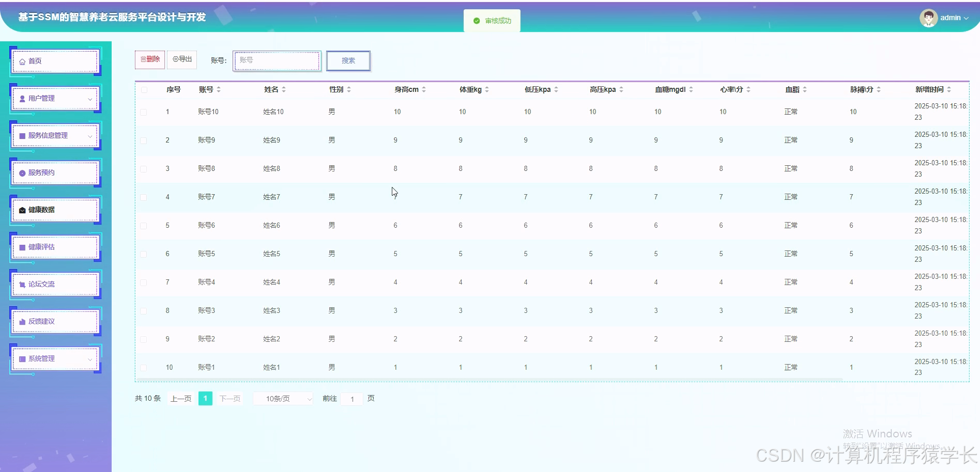Sort by 身高cm column sort arrows
The width and height of the screenshot is (980, 472).
pos(424,89)
